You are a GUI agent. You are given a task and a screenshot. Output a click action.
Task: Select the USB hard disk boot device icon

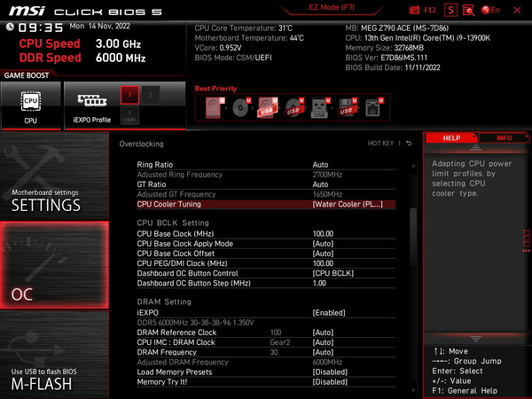click(x=268, y=107)
